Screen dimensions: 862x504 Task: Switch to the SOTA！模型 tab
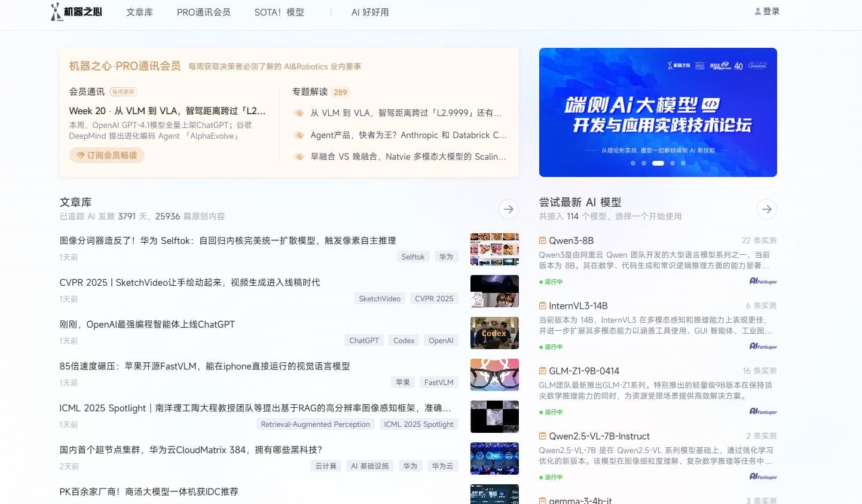tap(279, 11)
